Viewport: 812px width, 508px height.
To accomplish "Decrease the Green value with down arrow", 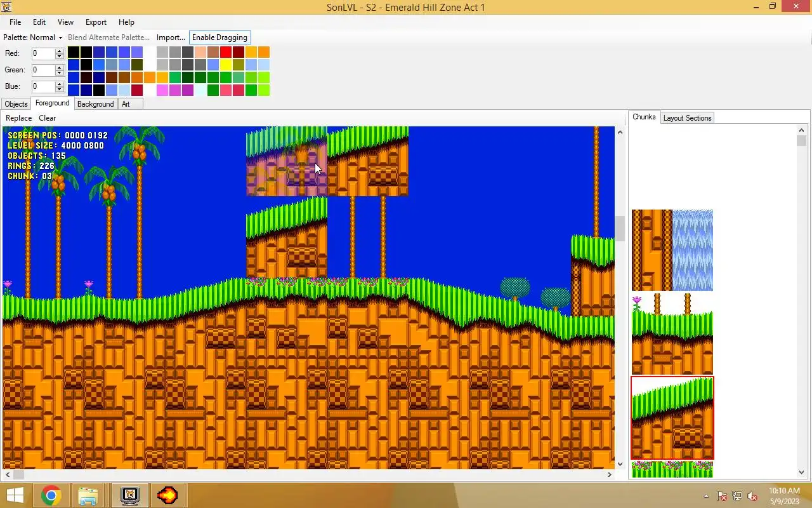I will pos(60,73).
